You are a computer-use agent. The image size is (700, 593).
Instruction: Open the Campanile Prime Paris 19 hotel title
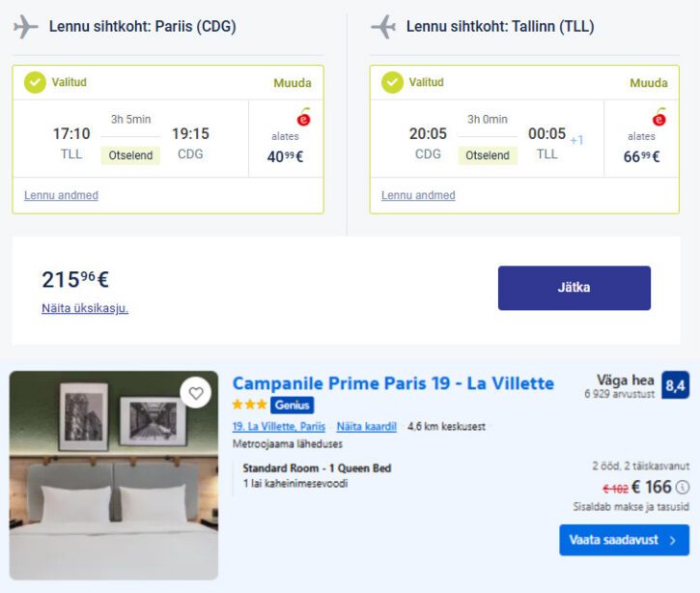click(x=393, y=383)
